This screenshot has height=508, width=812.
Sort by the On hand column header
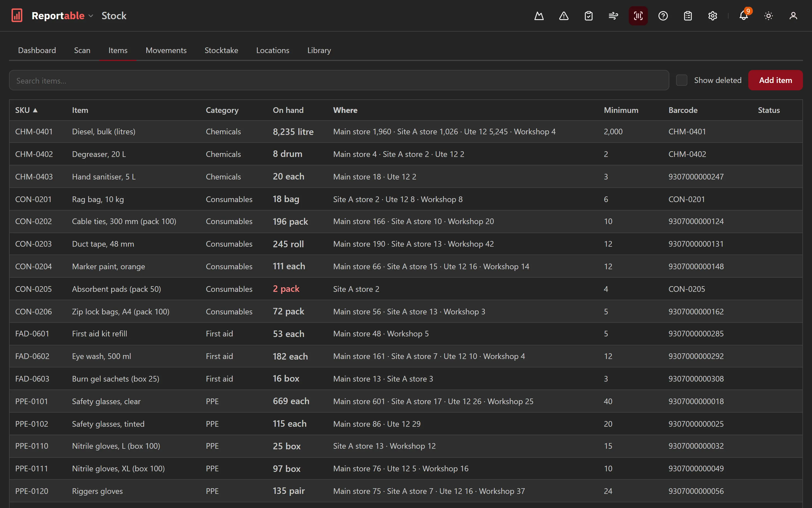pos(288,110)
